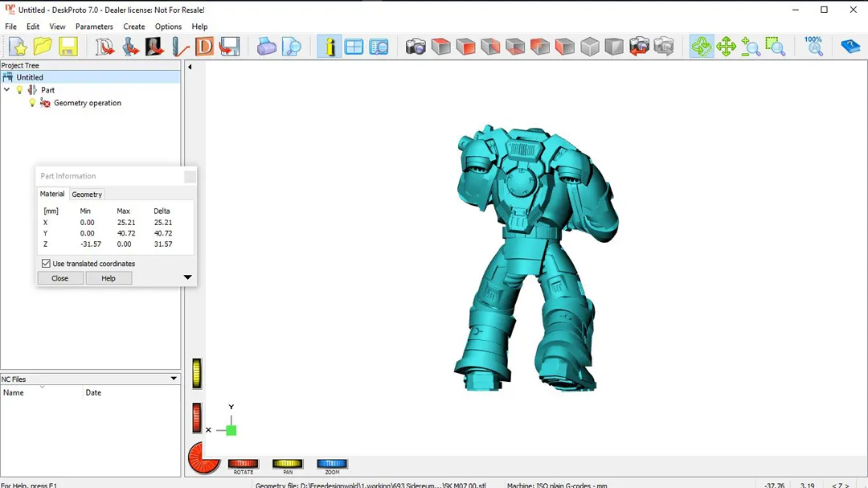
Task: Select Geometry operation in tree
Action: [88, 103]
